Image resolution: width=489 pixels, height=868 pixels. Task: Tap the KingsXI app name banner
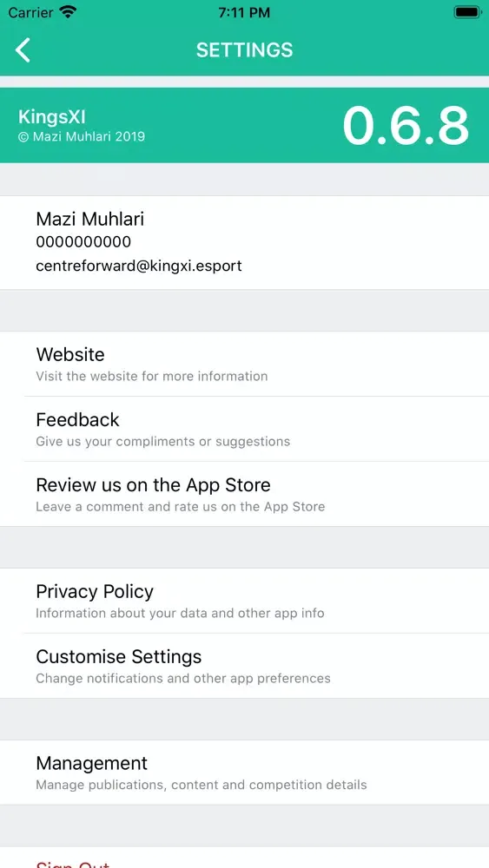52,117
